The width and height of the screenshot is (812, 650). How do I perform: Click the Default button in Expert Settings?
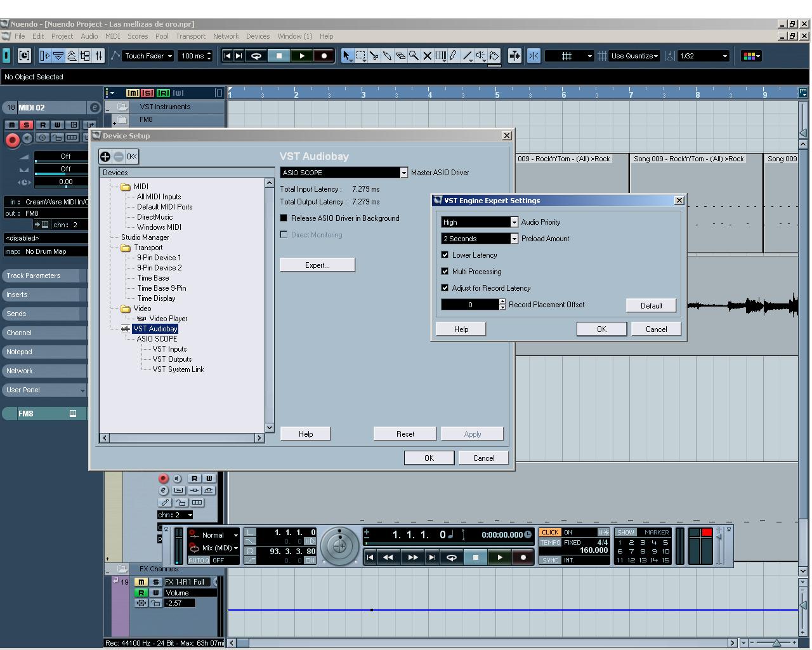[651, 305]
